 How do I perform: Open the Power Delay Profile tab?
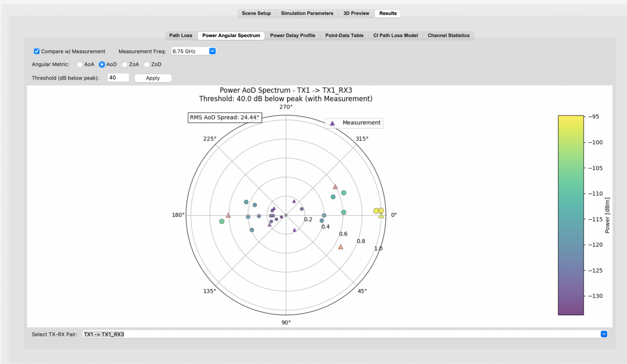(x=293, y=36)
